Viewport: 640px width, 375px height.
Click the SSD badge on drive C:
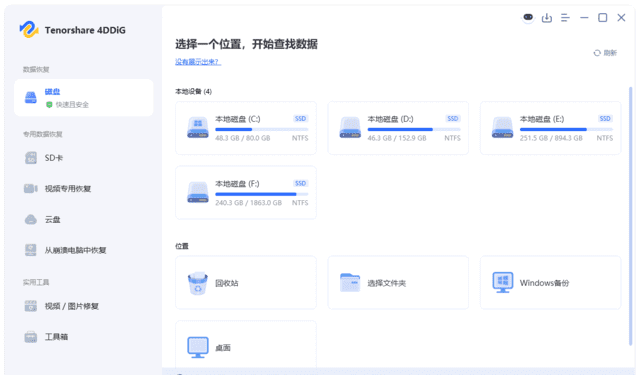300,119
